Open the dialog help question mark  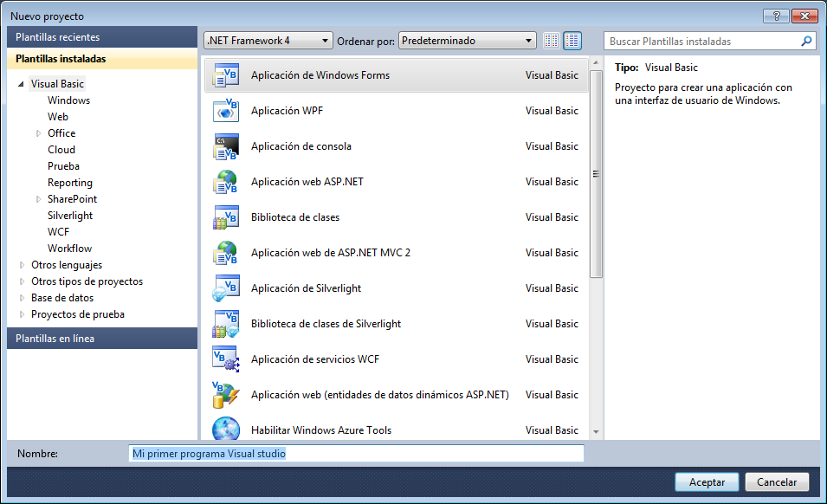point(775,15)
